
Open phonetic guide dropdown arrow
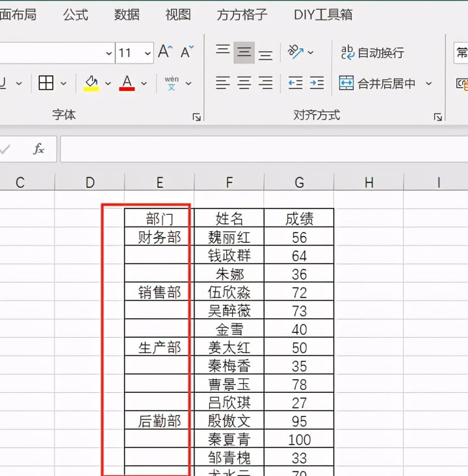[x=188, y=84]
